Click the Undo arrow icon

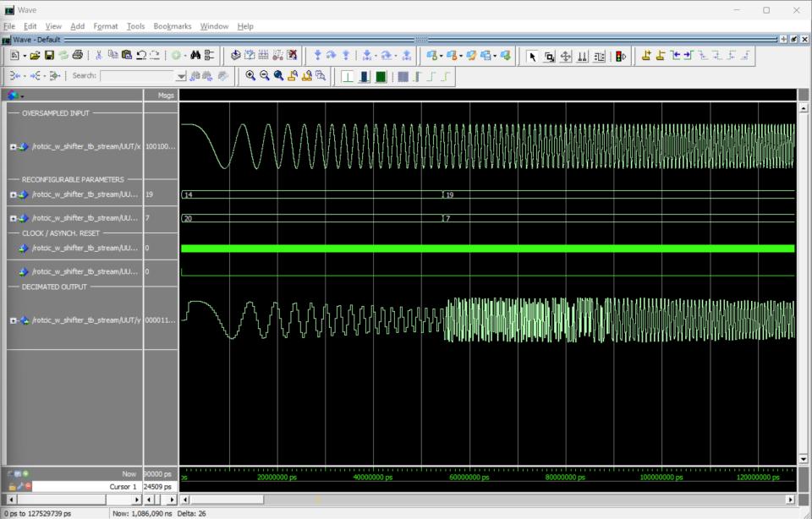click(x=140, y=56)
